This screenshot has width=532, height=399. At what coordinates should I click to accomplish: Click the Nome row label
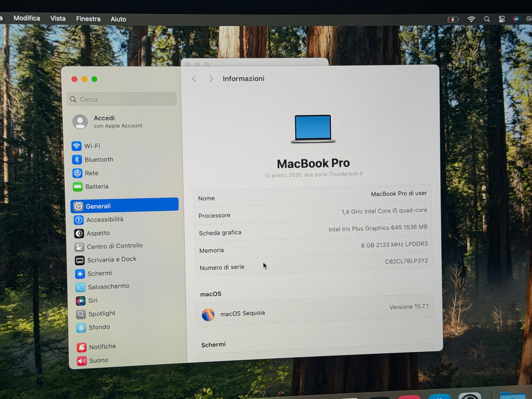pos(206,198)
